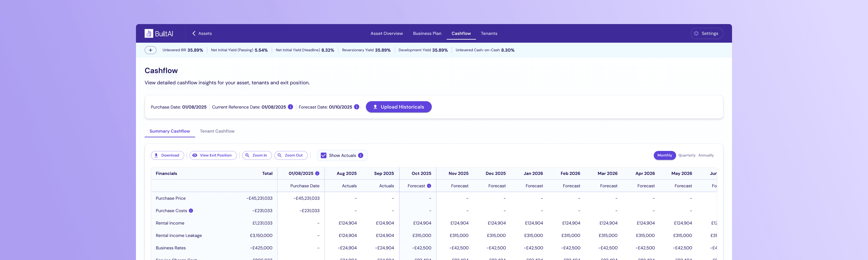Click the Dec 2025 column header
The image size is (868, 260).
[x=495, y=174]
